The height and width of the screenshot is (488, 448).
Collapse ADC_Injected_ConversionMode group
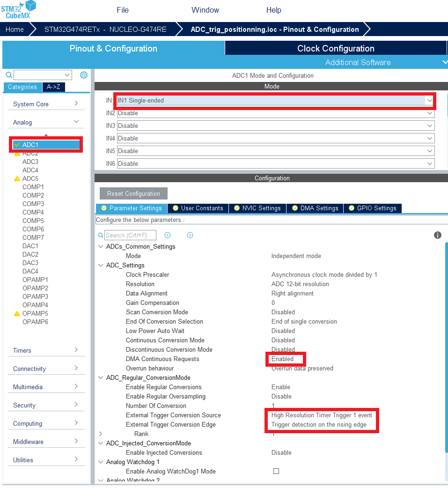tap(101, 443)
